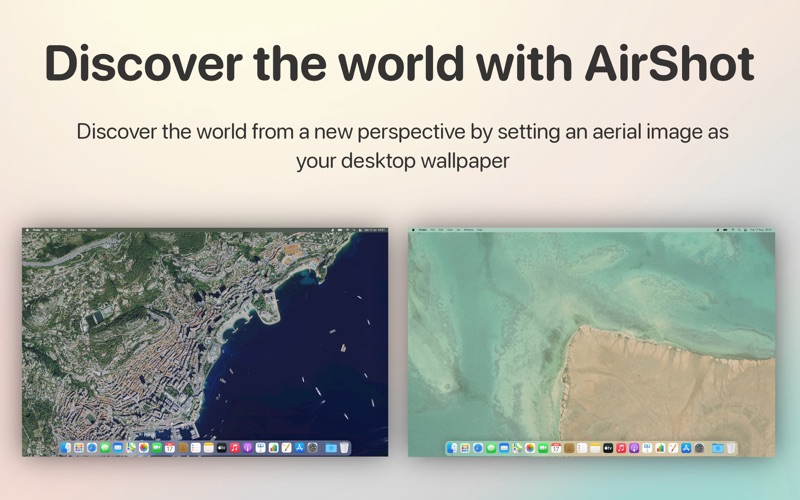Open Finder menu on turquoise coast desktop
The image size is (800, 500).
(x=423, y=230)
